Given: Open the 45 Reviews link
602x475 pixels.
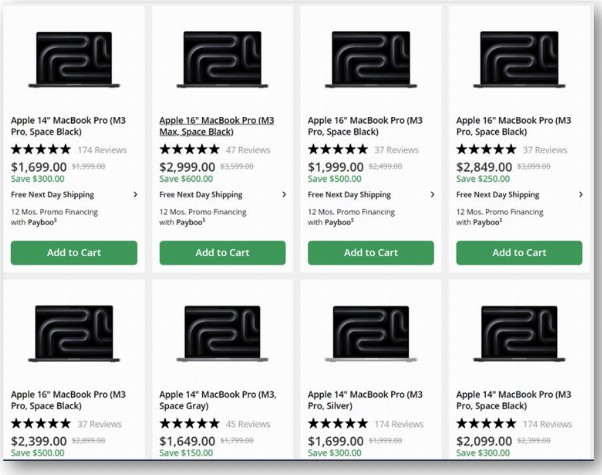Looking at the screenshot, I should click(x=248, y=424).
